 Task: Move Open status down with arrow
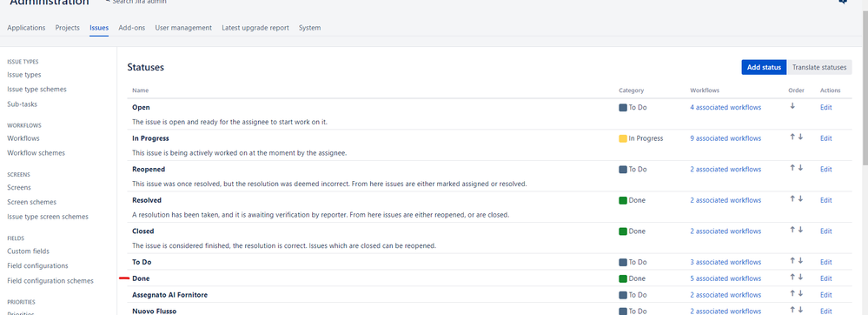[792, 106]
